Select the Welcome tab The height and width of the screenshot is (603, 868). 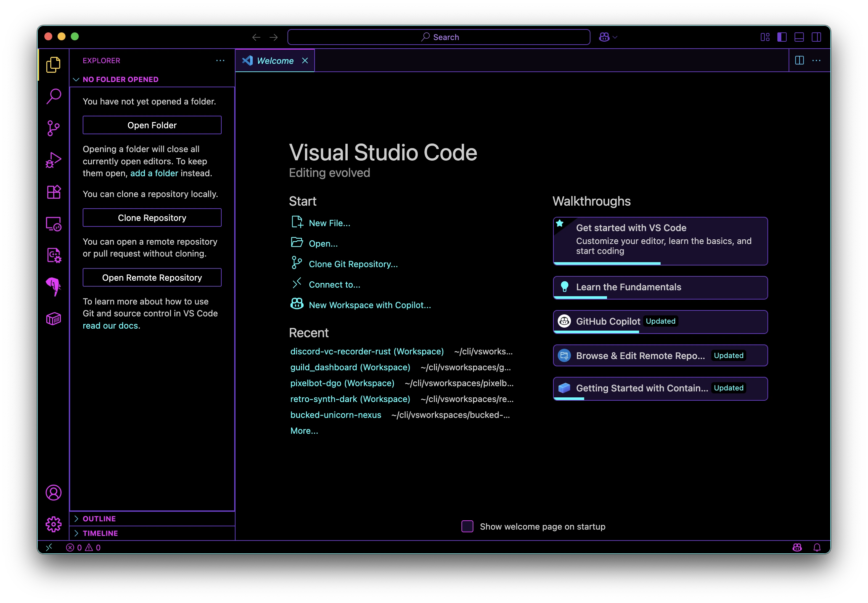[x=275, y=61]
